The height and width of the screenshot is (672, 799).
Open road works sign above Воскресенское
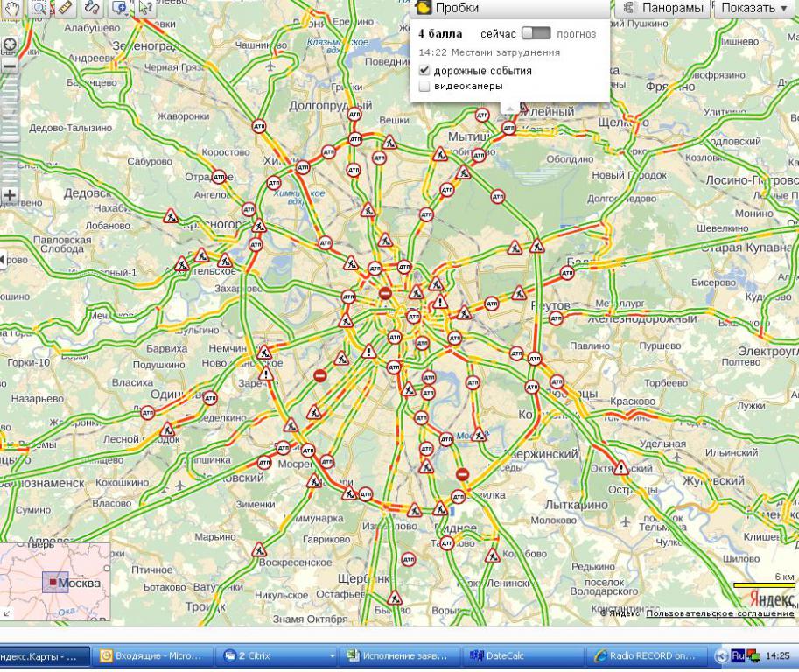tap(259, 550)
